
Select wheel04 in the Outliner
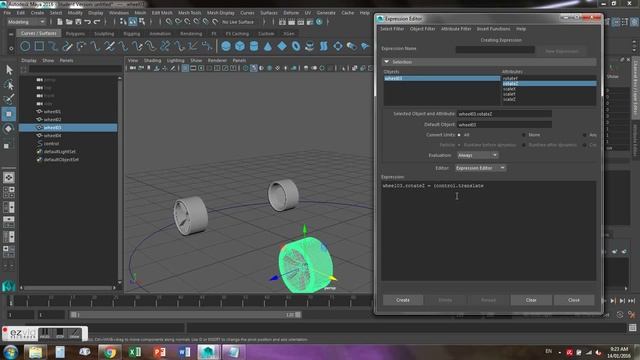[x=52, y=136]
